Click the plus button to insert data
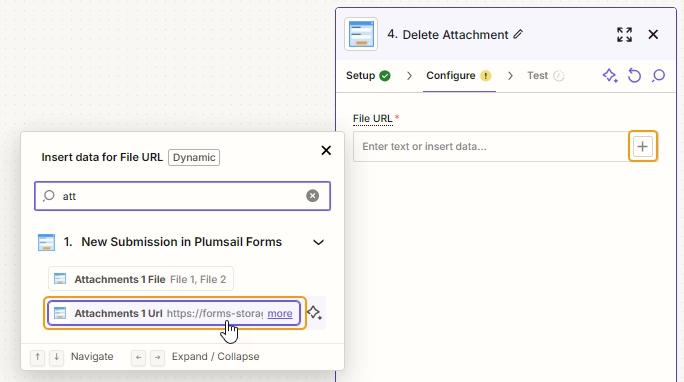 643,147
